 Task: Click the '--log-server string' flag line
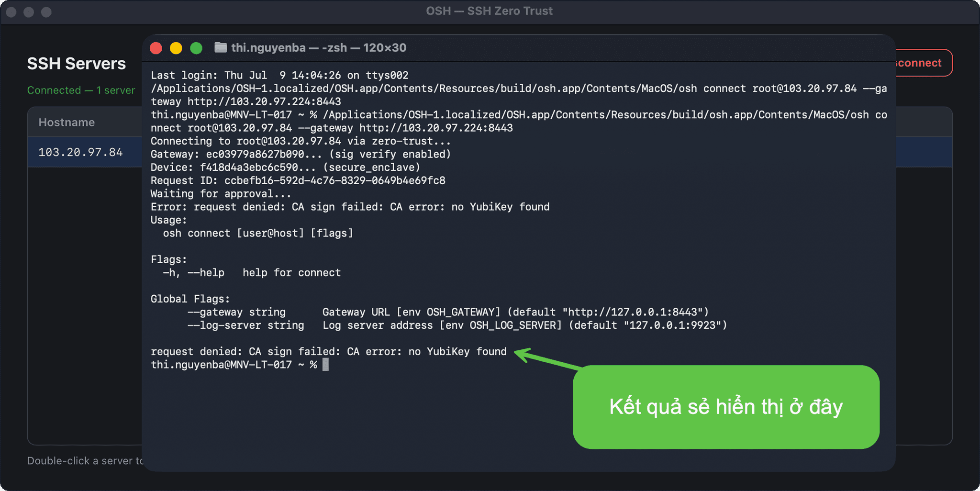(457, 325)
